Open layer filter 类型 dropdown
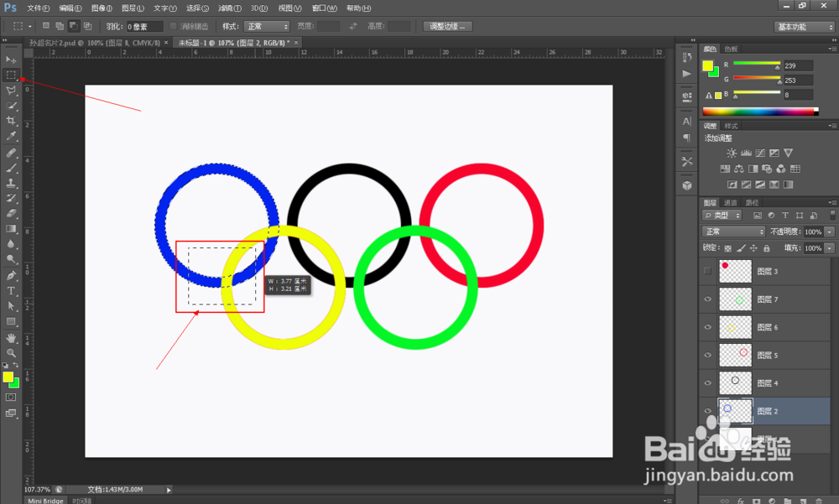This screenshot has height=504, width=839. tap(722, 215)
